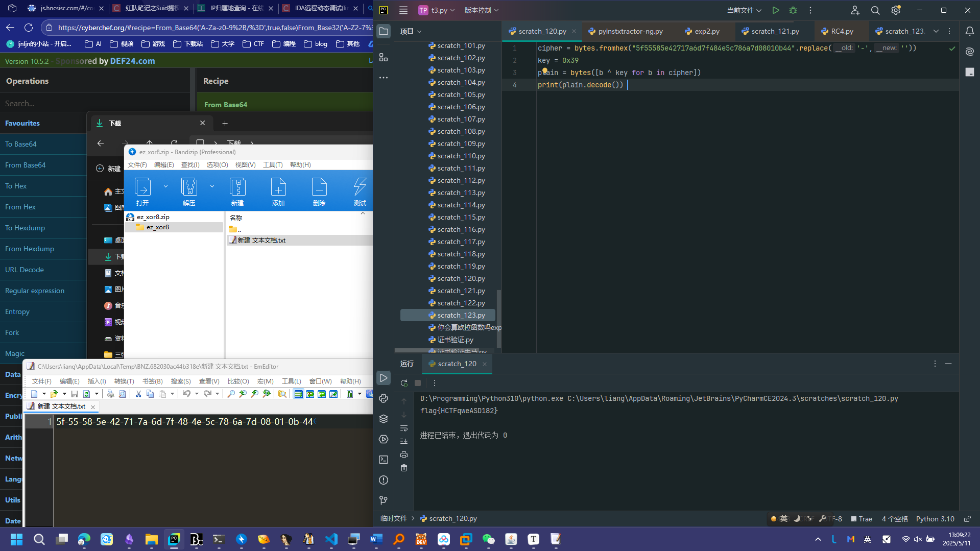Click the Copy icon in EmEditor toolbar
Screen dimensions: 980x551
coord(150,394)
